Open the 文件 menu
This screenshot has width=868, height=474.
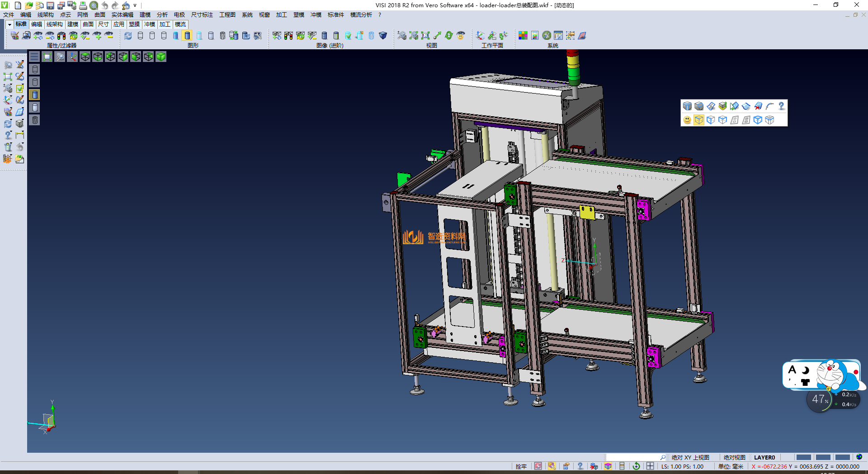[9, 15]
